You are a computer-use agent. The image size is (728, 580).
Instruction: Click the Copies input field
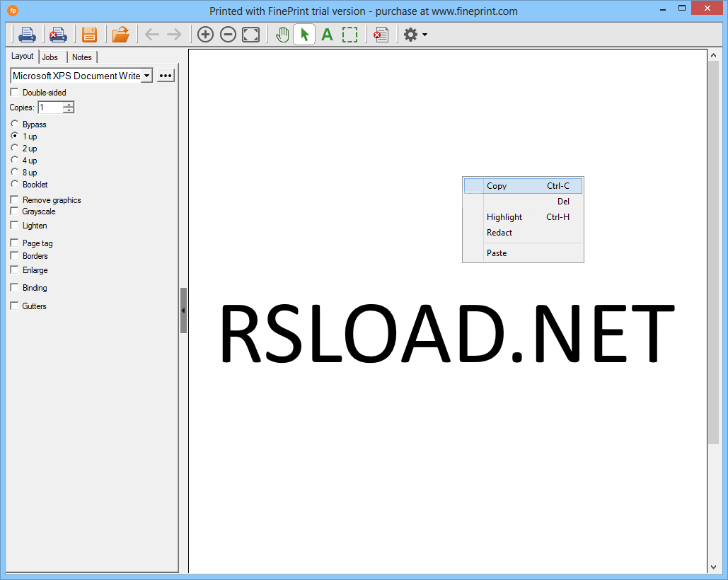click(51, 108)
